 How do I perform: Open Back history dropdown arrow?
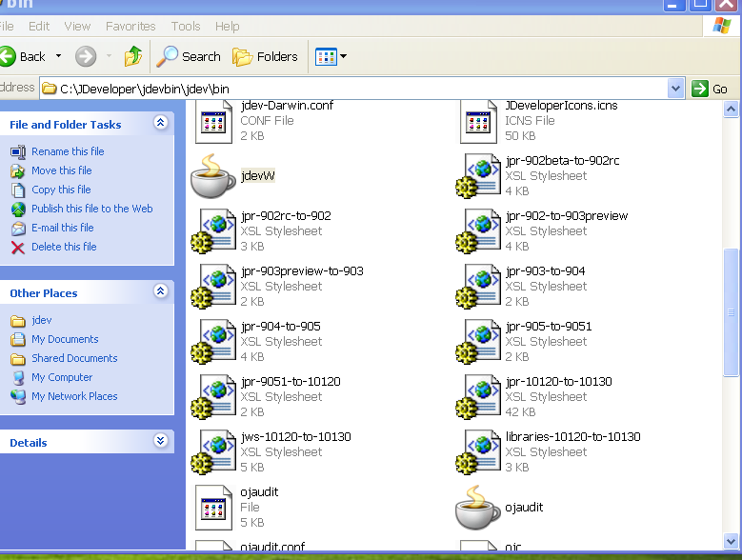point(59,56)
